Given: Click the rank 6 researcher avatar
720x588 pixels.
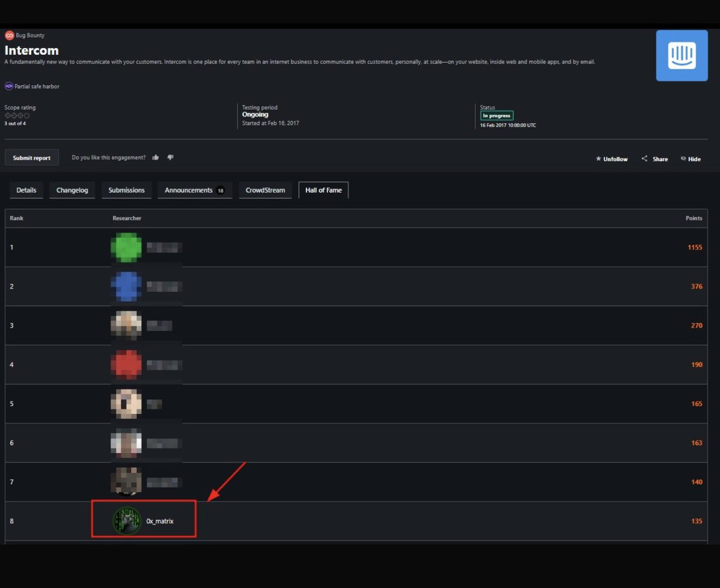Looking at the screenshot, I should click(x=126, y=443).
